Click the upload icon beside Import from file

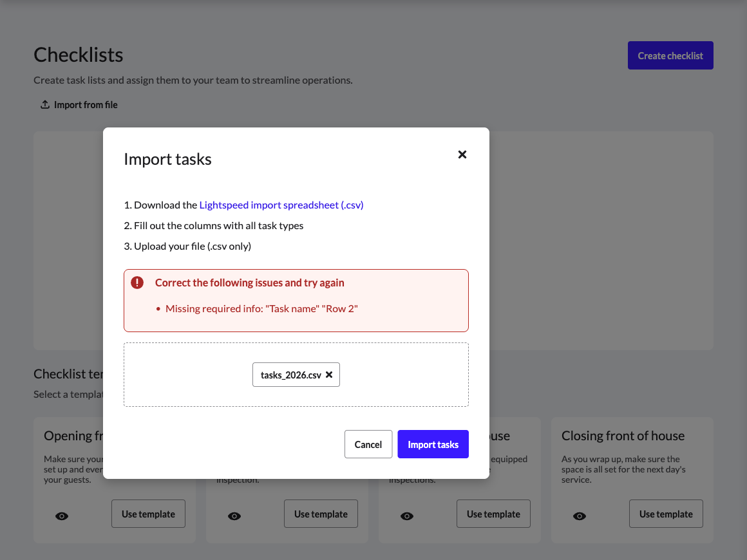click(x=44, y=104)
